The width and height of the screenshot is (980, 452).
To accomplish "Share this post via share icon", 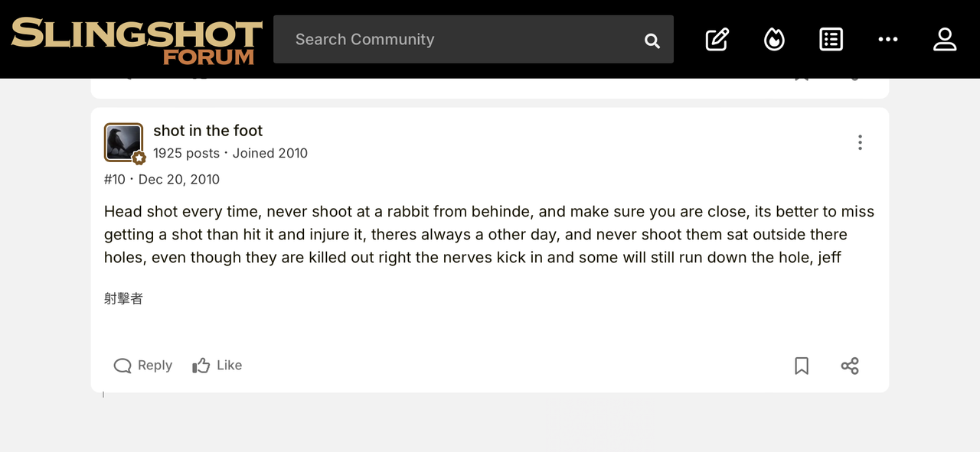I will (850, 366).
